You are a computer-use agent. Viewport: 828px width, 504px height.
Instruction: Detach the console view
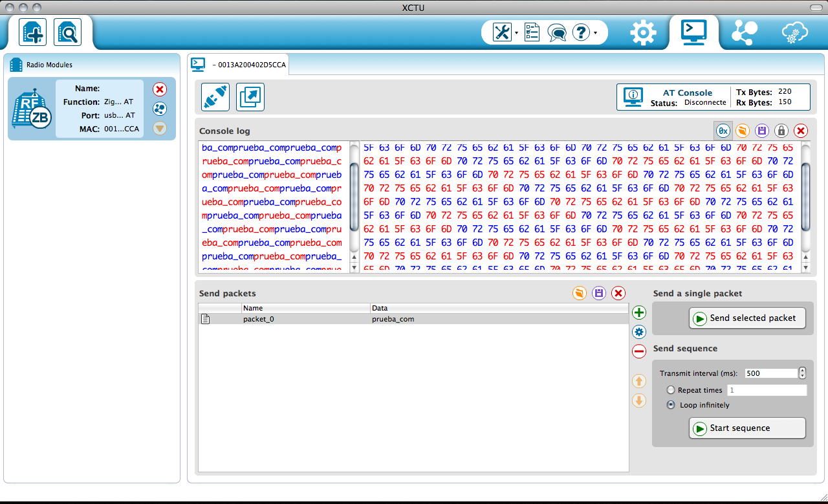point(250,97)
